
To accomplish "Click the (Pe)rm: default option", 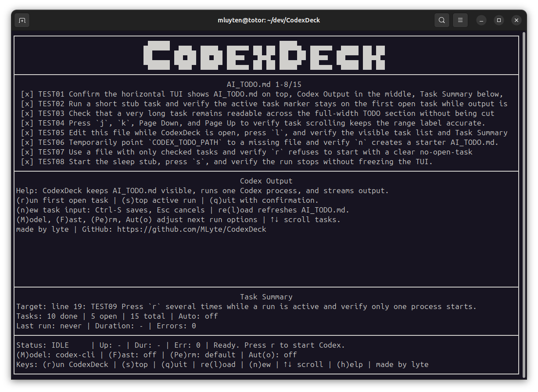I will [x=203, y=355].
